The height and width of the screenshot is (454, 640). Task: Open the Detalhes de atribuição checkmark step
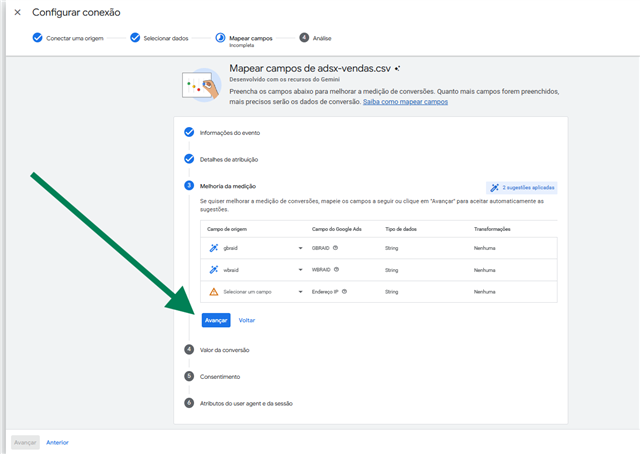pyautogui.click(x=189, y=159)
